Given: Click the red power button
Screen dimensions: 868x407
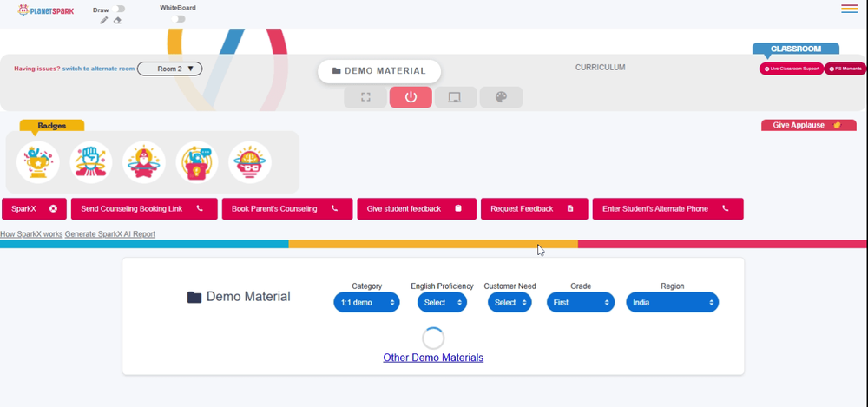Looking at the screenshot, I should click(411, 97).
